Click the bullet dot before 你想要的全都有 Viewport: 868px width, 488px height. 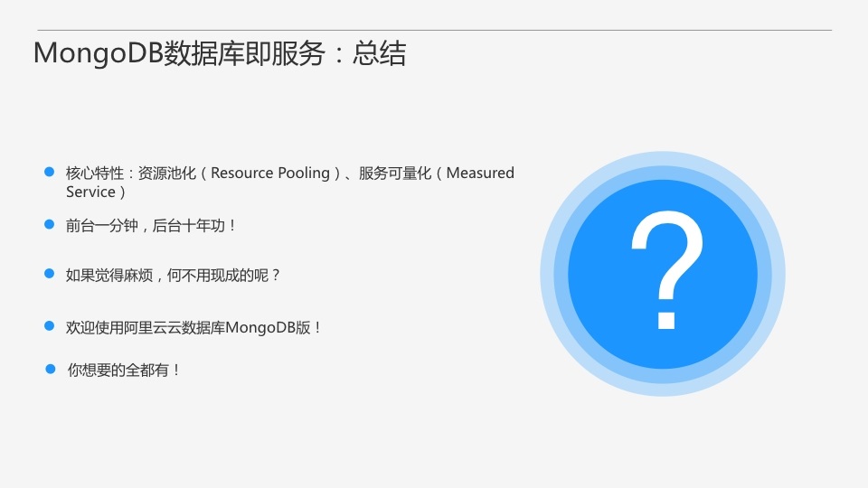coord(51,369)
